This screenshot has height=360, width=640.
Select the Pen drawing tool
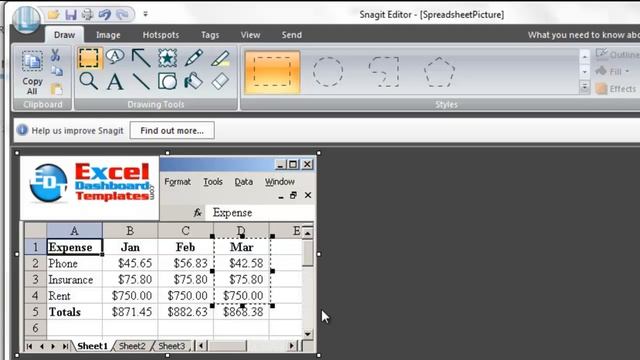[x=193, y=58]
